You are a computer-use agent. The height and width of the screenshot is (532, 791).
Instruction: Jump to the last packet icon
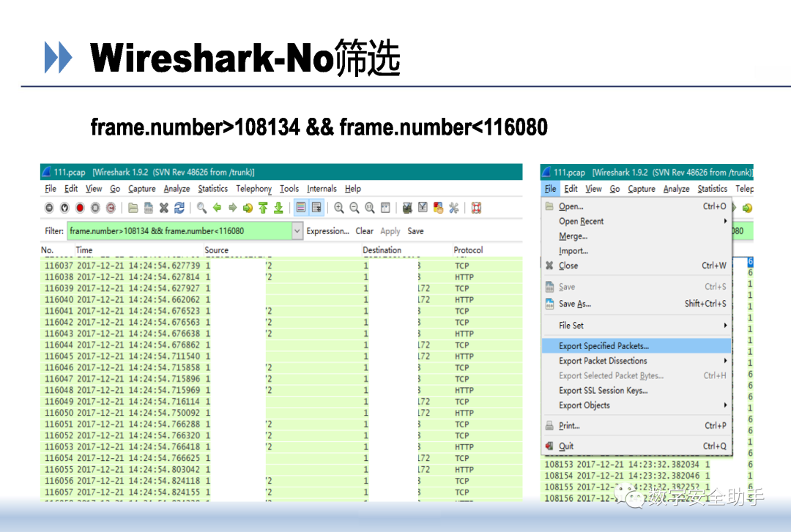[x=278, y=208]
